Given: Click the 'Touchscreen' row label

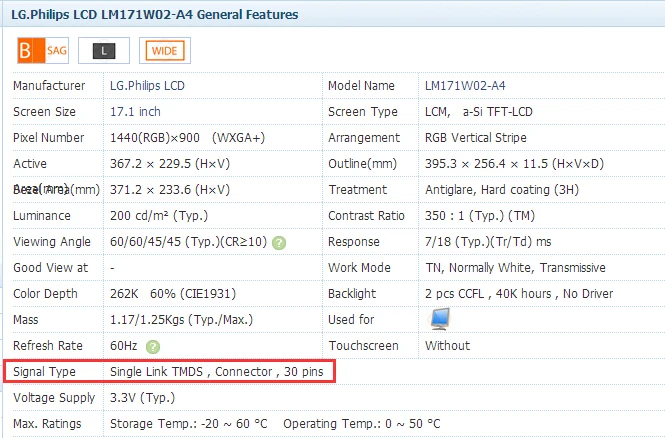Looking at the screenshot, I should click(x=363, y=346).
